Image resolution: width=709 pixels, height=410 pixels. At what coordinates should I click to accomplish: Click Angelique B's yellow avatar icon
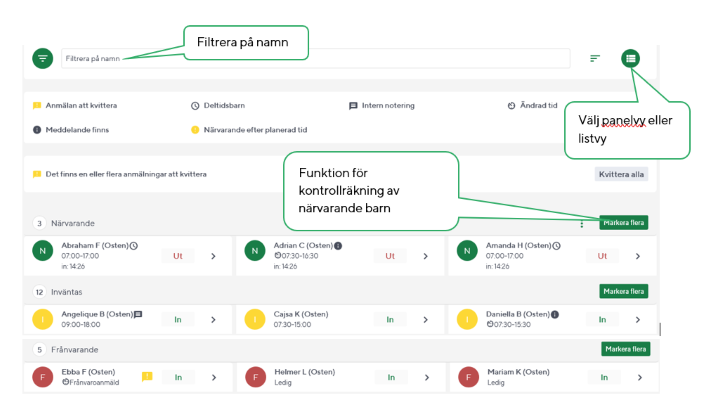click(43, 319)
